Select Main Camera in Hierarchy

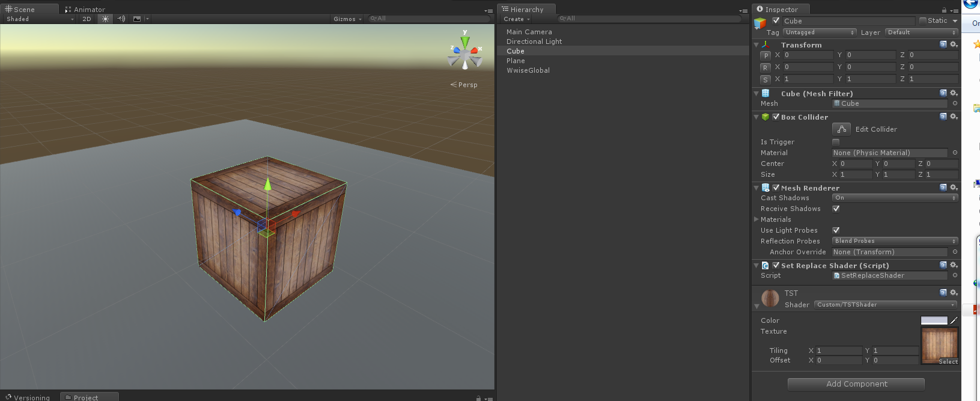point(529,32)
